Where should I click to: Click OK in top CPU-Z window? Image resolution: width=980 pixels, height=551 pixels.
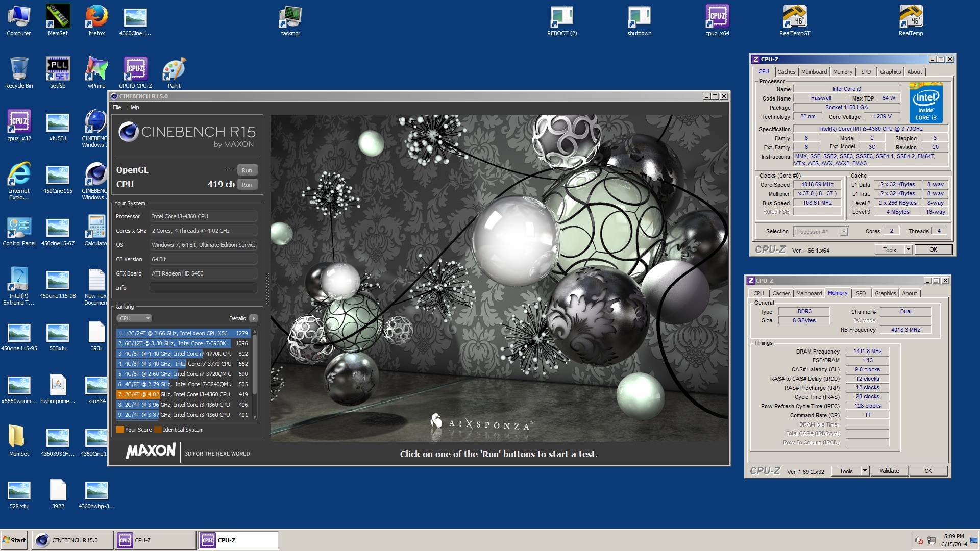coord(933,250)
